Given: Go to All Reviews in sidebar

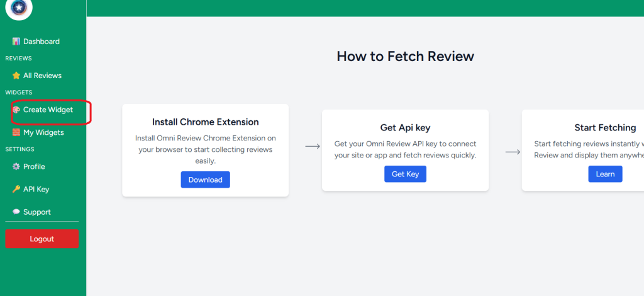Looking at the screenshot, I should click(x=42, y=76).
